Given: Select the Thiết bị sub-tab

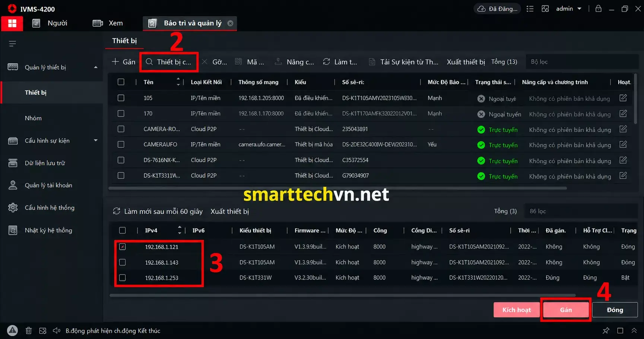Looking at the screenshot, I should tap(124, 41).
